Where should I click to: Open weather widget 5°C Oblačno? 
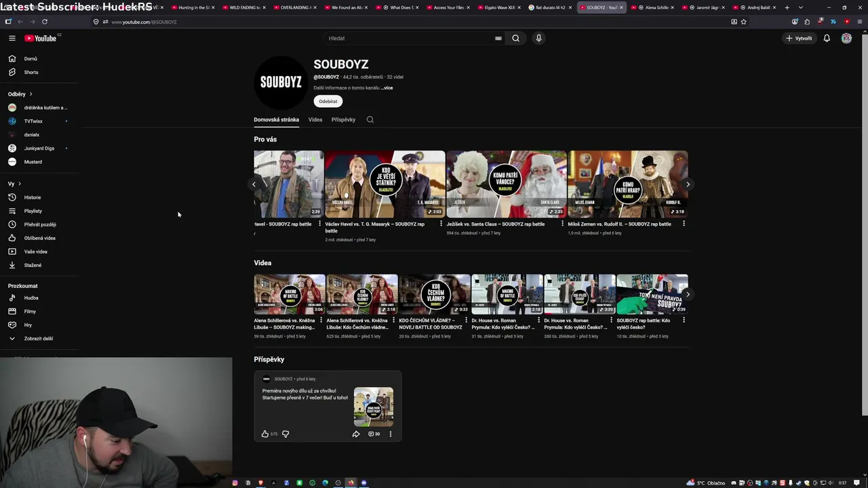tap(706, 483)
